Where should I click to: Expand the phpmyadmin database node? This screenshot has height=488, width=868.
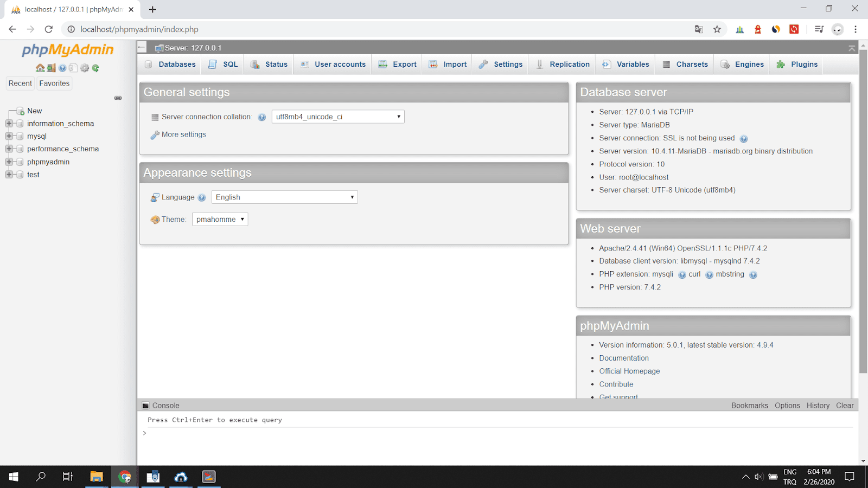coord(9,162)
